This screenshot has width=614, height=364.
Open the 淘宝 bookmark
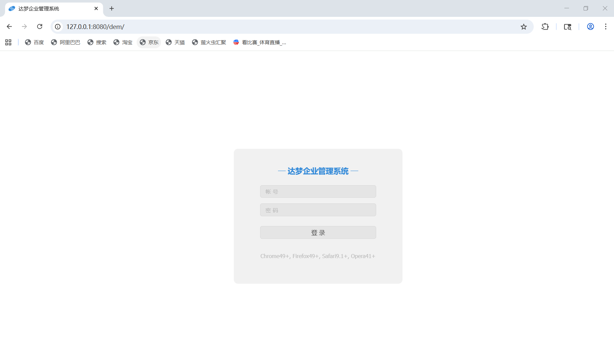tap(123, 42)
